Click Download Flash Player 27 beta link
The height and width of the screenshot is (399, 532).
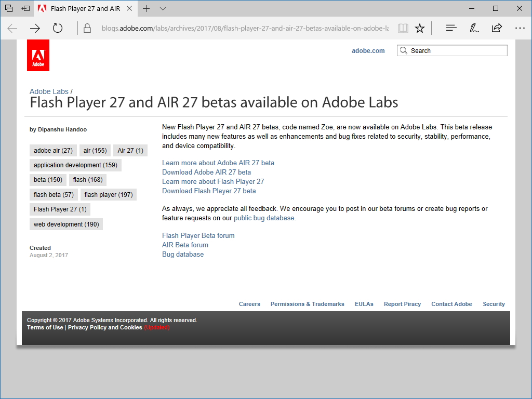[209, 191]
